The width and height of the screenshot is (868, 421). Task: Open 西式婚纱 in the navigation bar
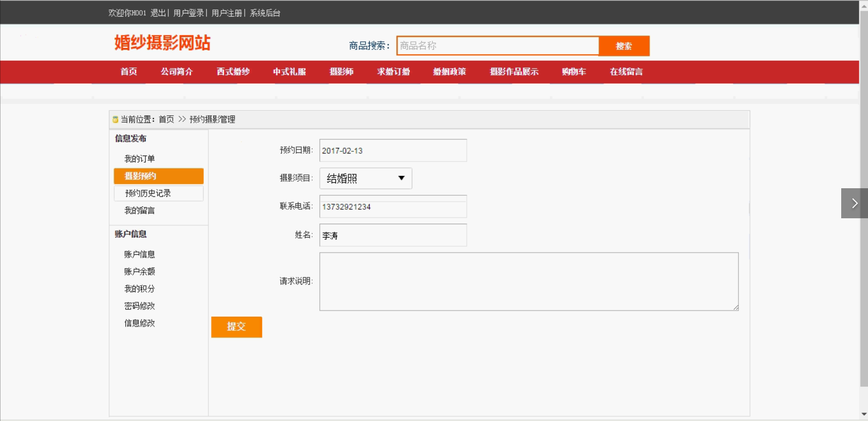pos(233,72)
